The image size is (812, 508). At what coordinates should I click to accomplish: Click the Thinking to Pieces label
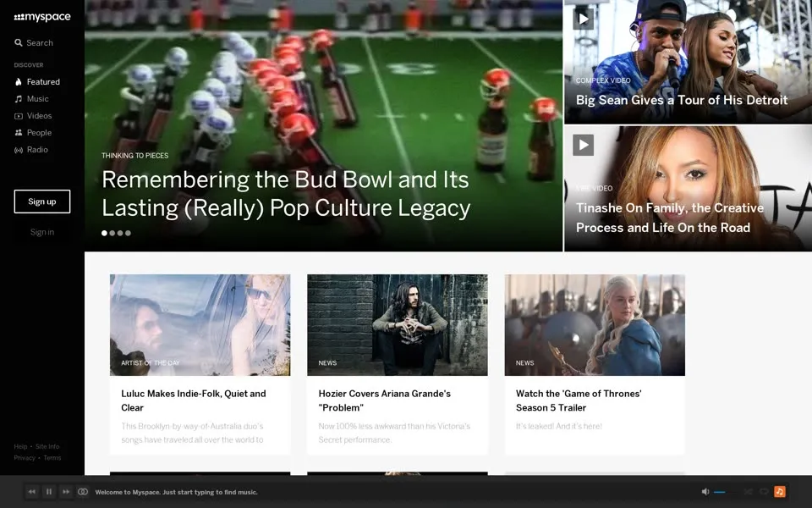pos(134,156)
